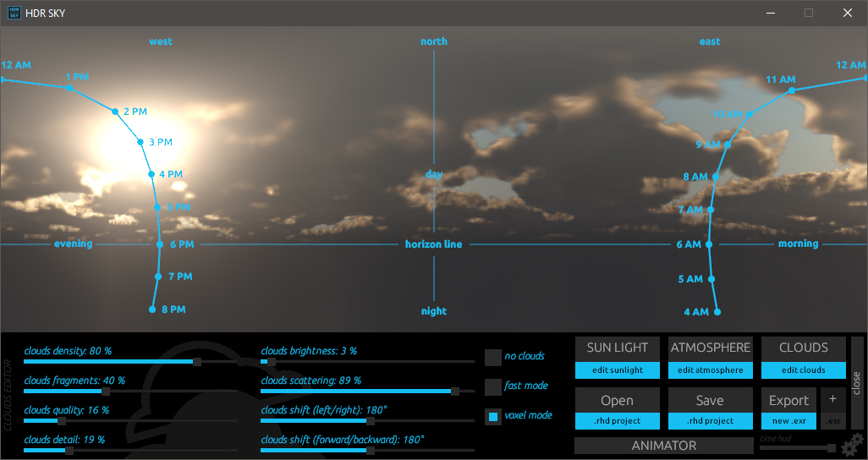Viewport: 868px width, 460px height.
Task: Adjust the clouds detail slider
Action: [x=130, y=451]
